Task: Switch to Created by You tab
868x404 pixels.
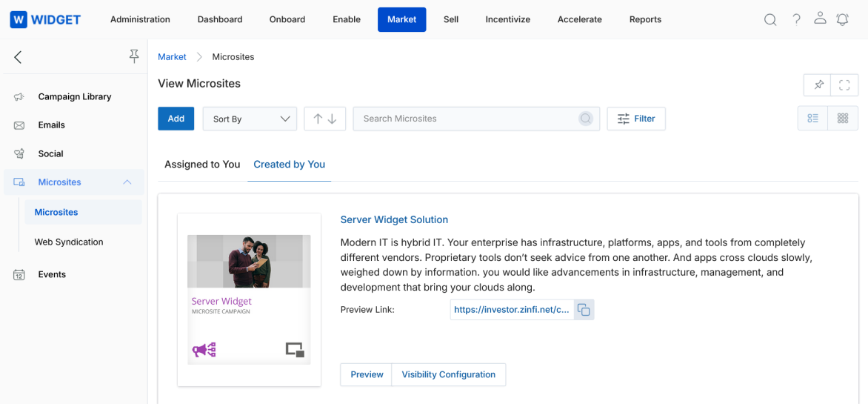Action: (289, 165)
